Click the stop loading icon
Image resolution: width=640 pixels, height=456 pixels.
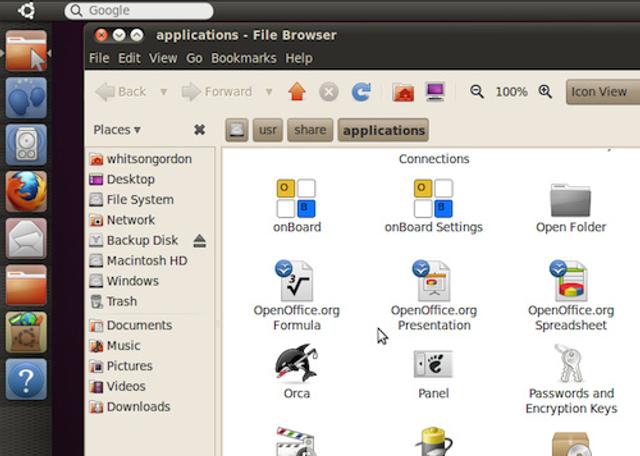click(x=329, y=91)
